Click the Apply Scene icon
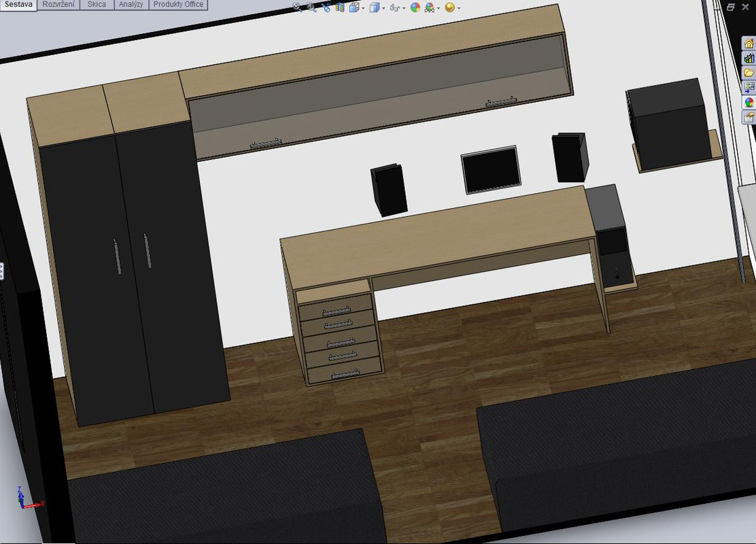 tap(429, 7)
